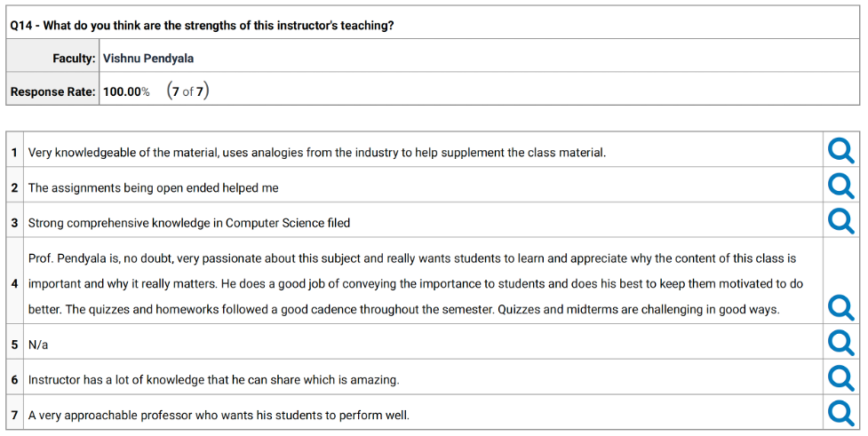The height and width of the screenshot is (436, 868).
Task: Click magnifier for approachable professor response
Action: pos(840,412)
